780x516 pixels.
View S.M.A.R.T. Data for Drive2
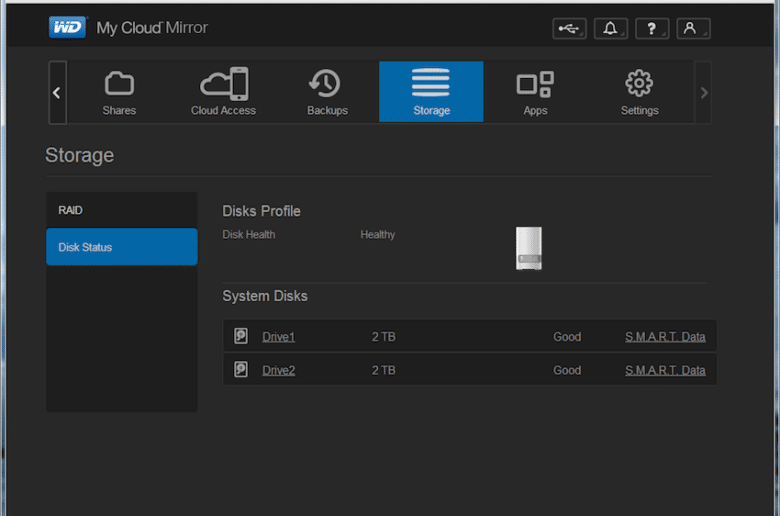click(665, 370)
